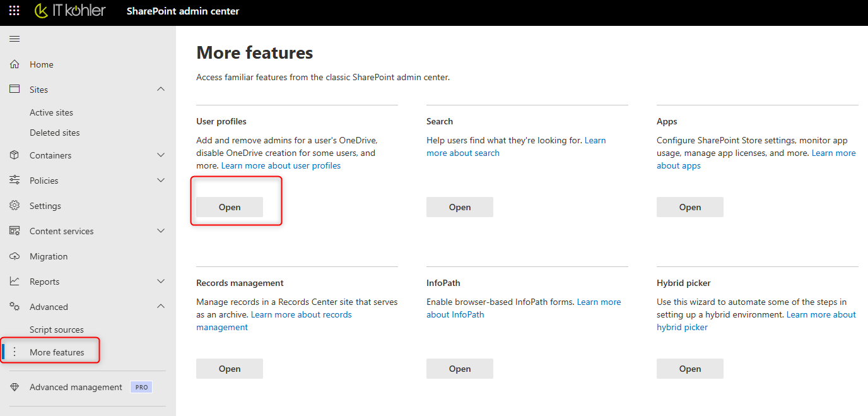Click the Home house icon
The width and height of the screenshot is (868, 416).
coord(15,64)
